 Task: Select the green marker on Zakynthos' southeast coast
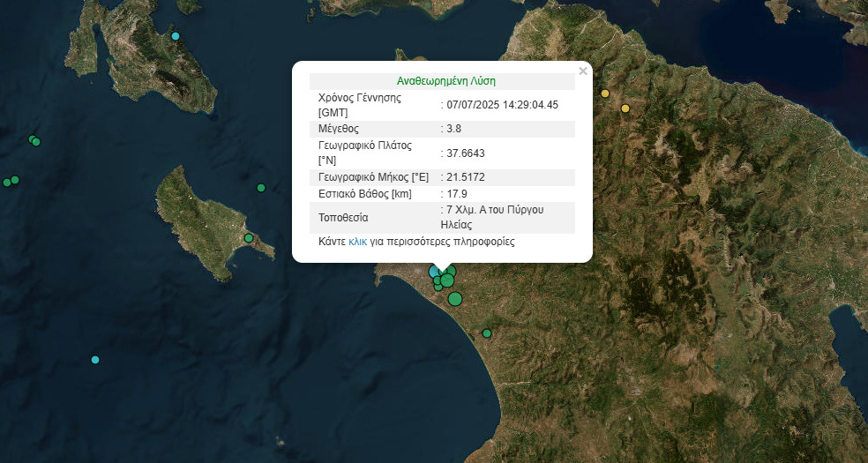coord(249,238)
